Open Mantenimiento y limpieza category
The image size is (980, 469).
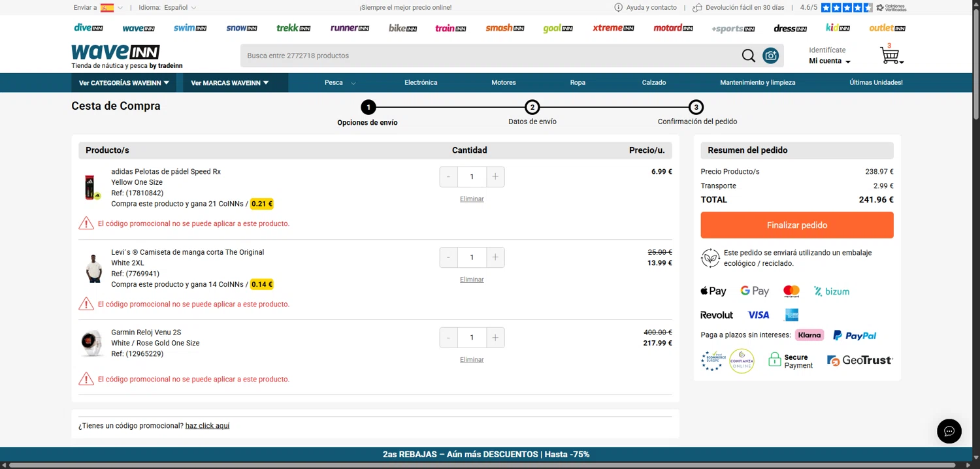(758, 83)
